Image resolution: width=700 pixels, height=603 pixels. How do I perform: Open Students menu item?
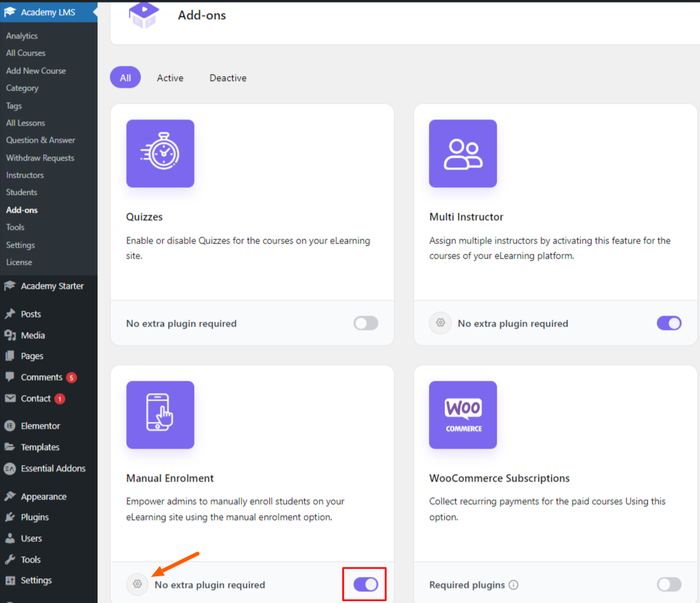click(21, 192)
